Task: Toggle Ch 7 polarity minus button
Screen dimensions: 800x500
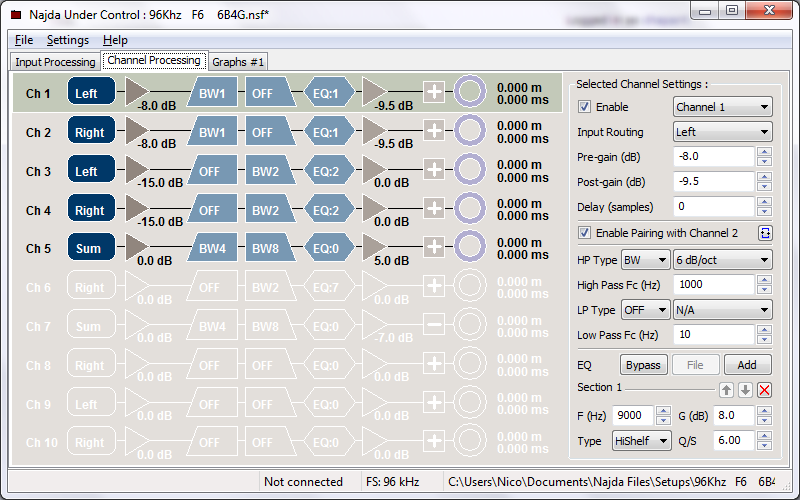Action: click(x=434, y=324)
